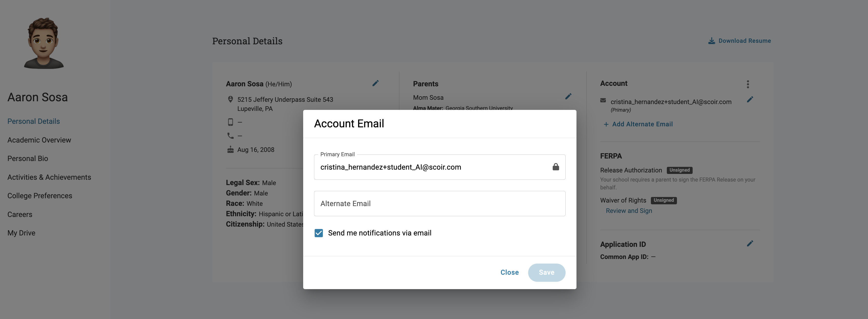This screenshot has width=868, height=319.
Task: Click the address location pin icon
Action: 231,99
